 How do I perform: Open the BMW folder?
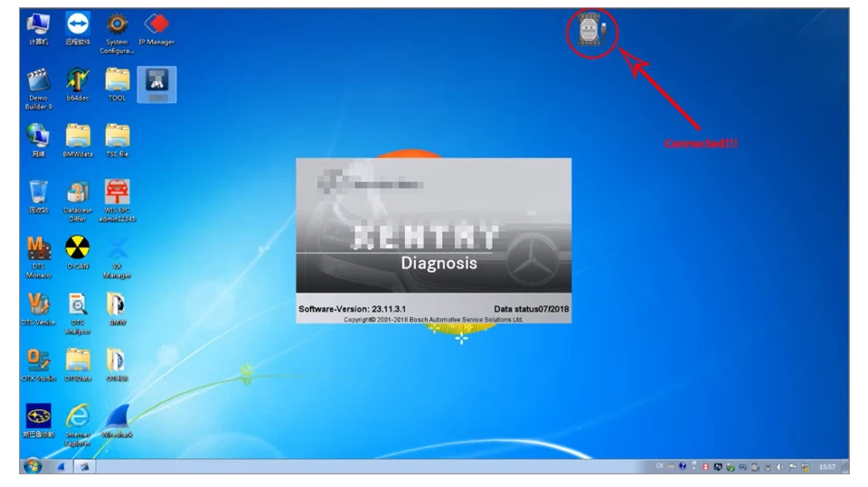(117, 309)
